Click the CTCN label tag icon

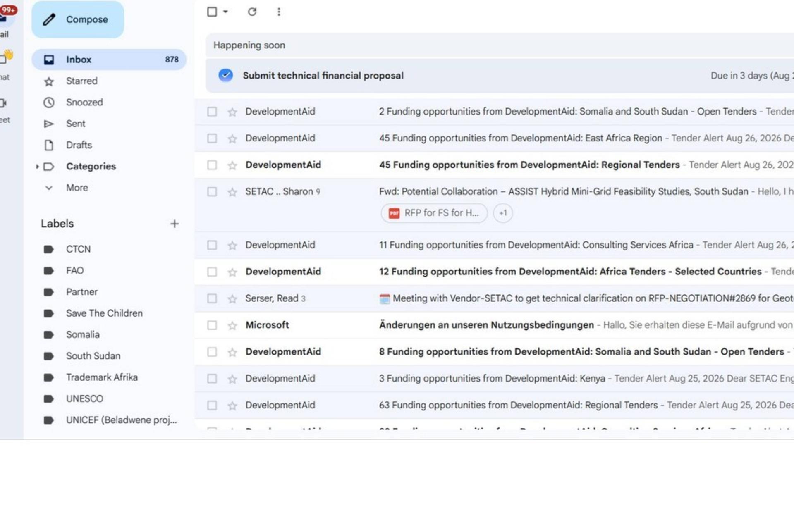click(x=49, y=249)
